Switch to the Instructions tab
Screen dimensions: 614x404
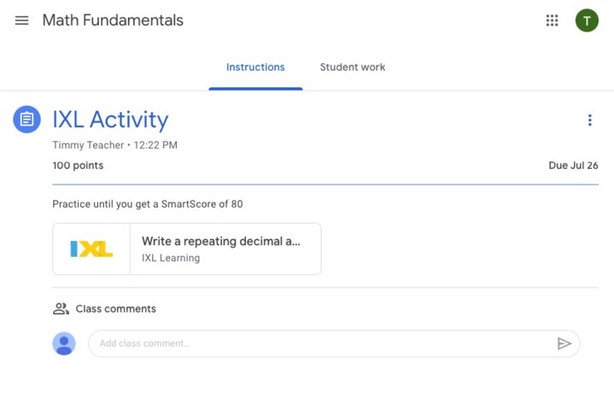click(x=255, y=67)
